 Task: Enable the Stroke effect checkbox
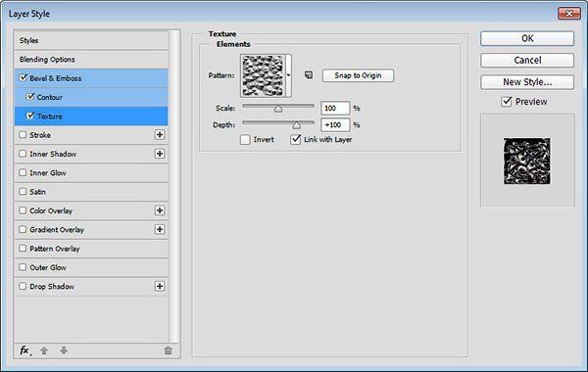(23, 134)
